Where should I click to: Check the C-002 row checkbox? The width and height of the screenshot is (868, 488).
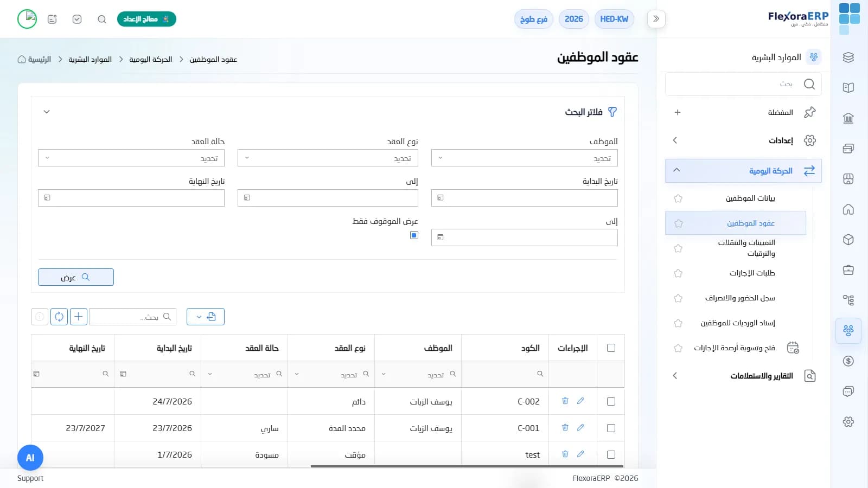[x=611, y=402]
